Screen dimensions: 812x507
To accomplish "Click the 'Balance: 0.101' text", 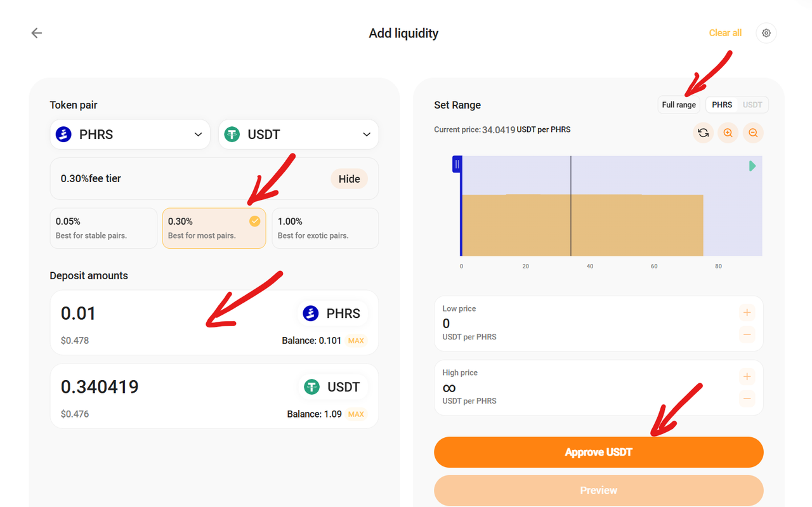I will click(x=312, y=341).
